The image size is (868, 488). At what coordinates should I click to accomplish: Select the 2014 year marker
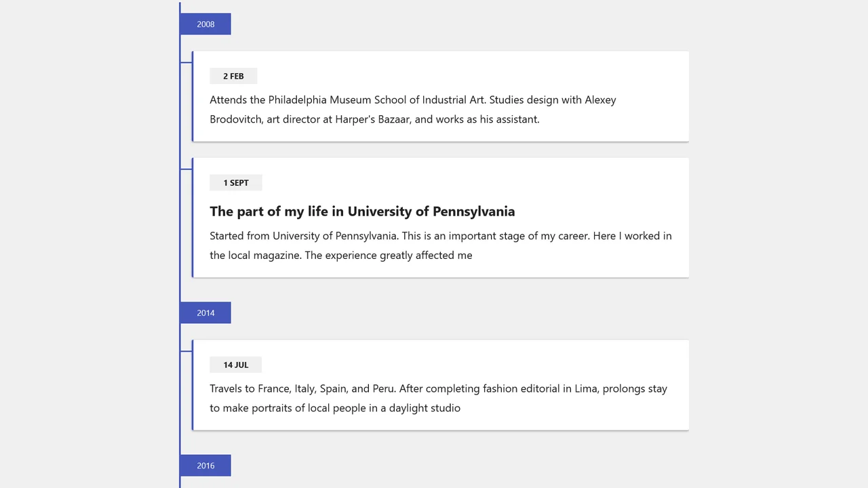pyautogui.click(x=205, y=313)
